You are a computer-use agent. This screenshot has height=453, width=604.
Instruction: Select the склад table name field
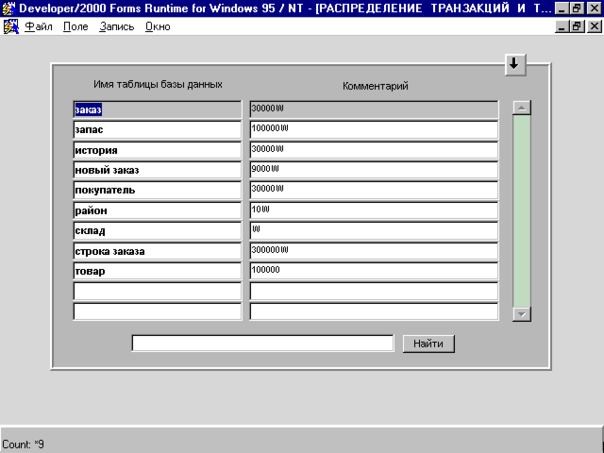(158, 231)
